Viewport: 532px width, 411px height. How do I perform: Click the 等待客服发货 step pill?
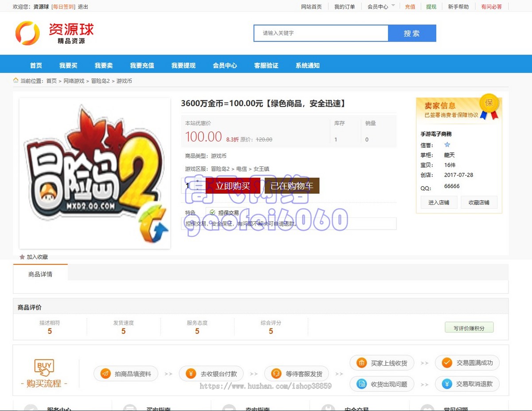click(x=297, y=374)
